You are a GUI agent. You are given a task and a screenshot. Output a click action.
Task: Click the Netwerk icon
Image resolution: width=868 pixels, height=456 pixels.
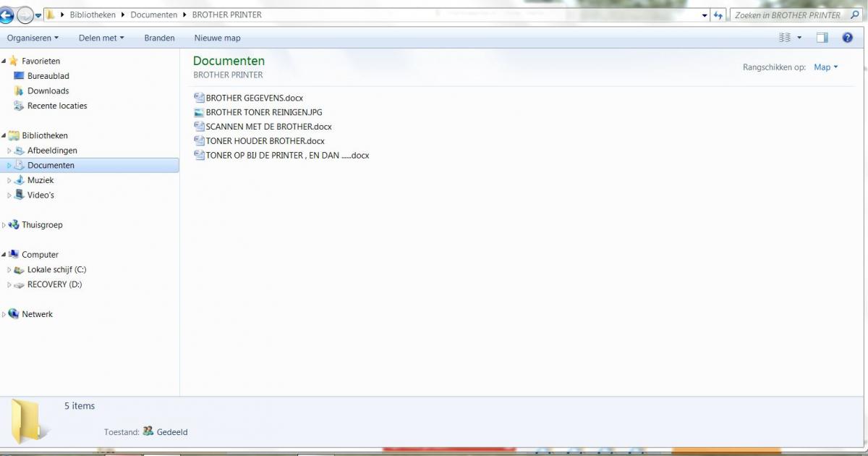(14, 314)
